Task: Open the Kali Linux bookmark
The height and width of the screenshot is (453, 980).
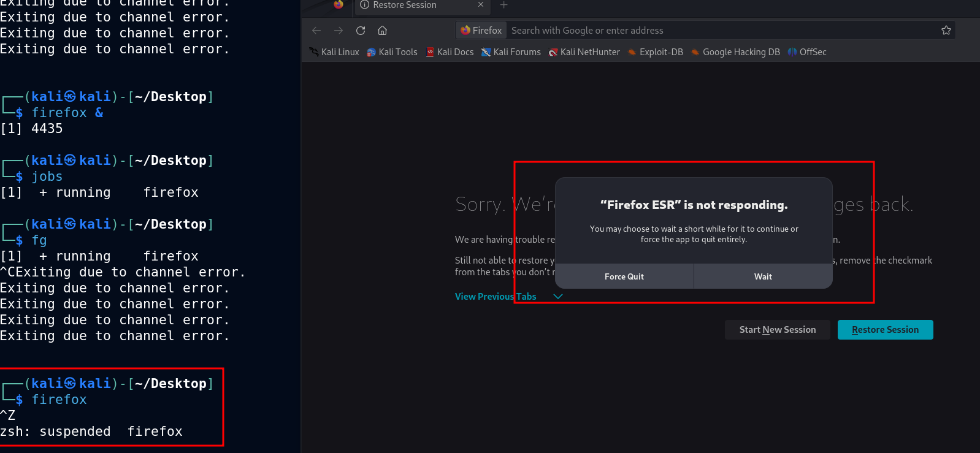Action: [x=334, y=52]
